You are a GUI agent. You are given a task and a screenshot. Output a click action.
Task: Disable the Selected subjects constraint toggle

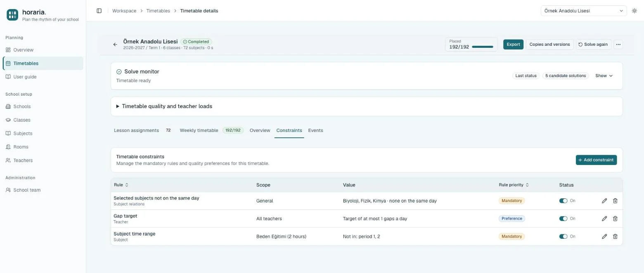[563, 201]
